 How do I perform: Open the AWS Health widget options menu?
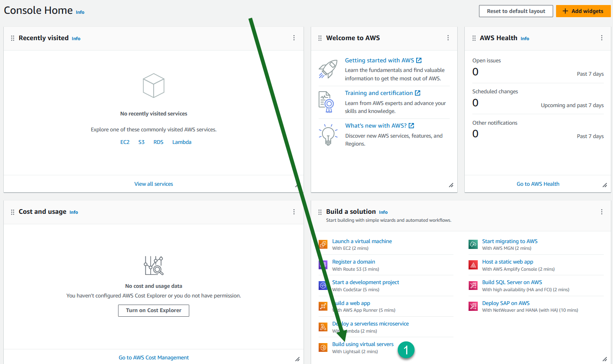click(x=602, y=38)
